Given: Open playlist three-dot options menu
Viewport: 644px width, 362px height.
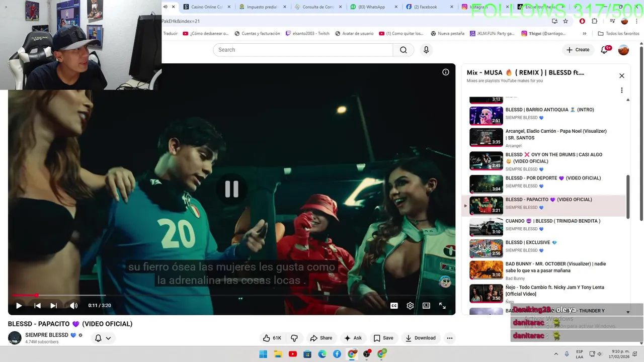Looking at the screenshot, I should [621, 90].
